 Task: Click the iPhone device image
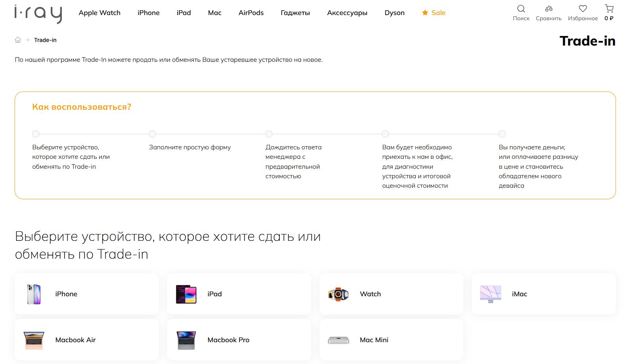tap(34, 294)
